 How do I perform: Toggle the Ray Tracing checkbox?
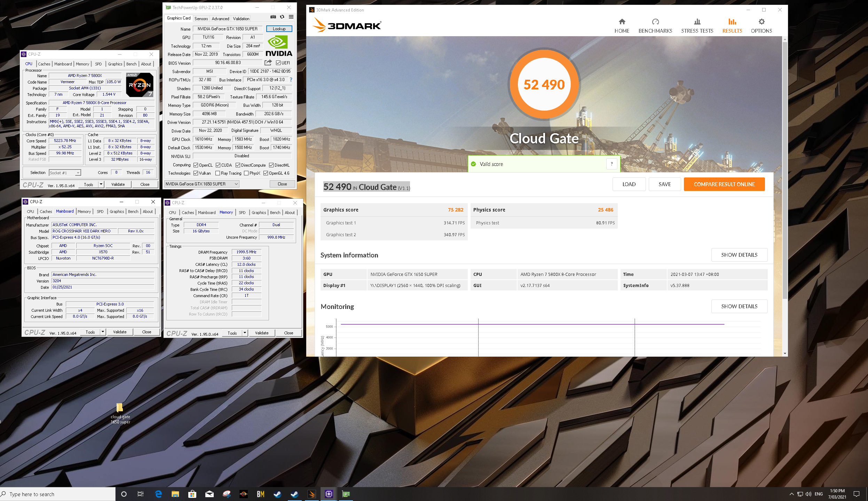(218, 173)
